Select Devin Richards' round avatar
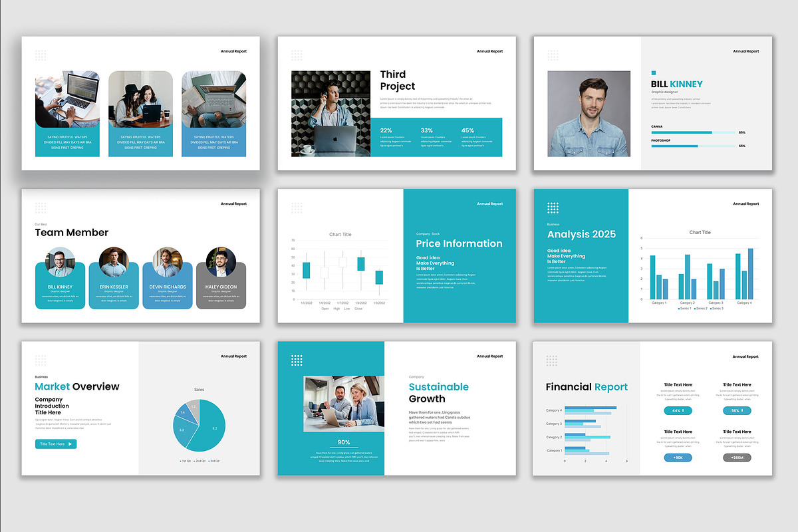The image size is (798, 532). point(167,262)
